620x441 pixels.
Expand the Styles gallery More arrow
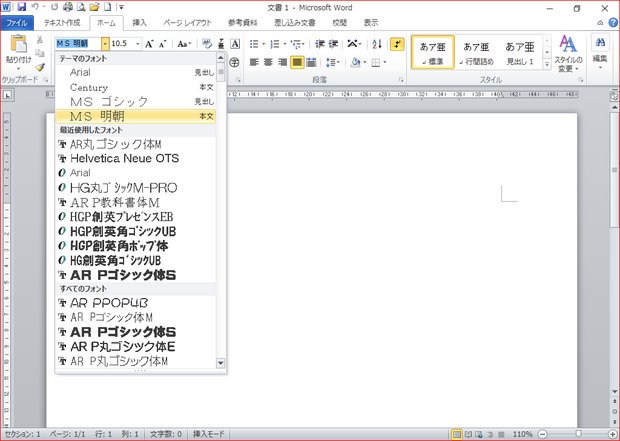coord(547,63)
